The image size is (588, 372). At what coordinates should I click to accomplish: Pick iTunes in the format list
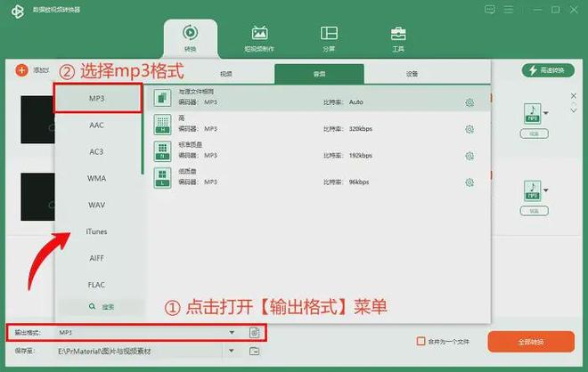tap(97, 231)
